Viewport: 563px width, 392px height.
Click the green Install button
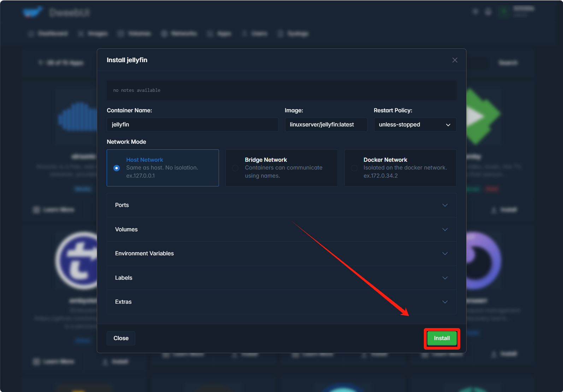[x=441, y=338]
